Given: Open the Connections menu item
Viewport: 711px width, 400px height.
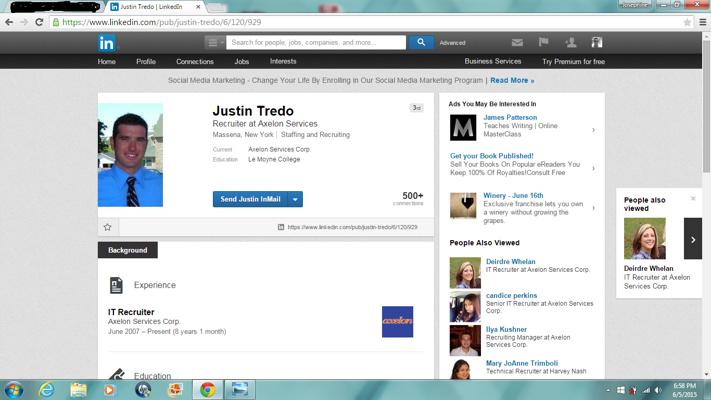Looking at the screenshot, I should 195,61.
